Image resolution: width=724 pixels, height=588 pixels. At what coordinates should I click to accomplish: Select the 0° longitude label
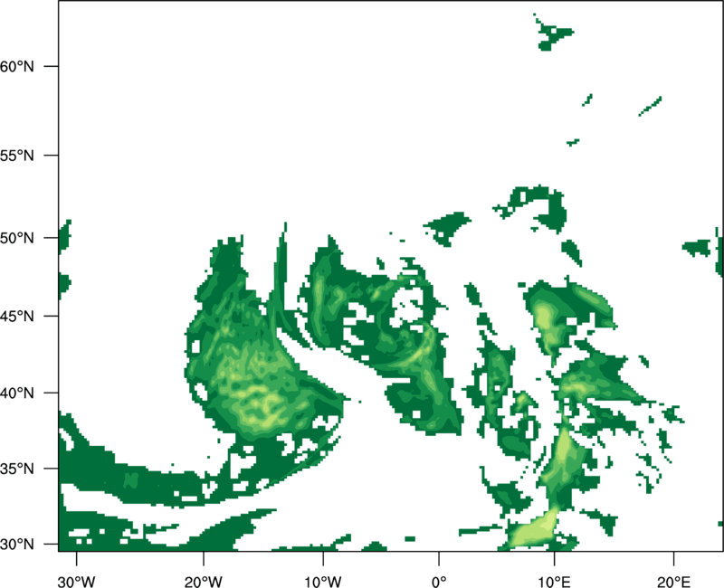click(x=439, y=582)
